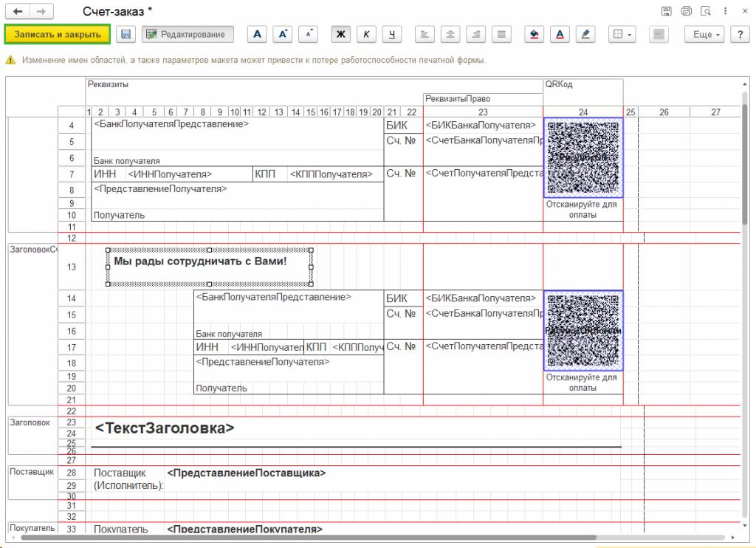Click Записать и закрыть button
Viewport: 756px width, 548px height.
tap(58, 34)
